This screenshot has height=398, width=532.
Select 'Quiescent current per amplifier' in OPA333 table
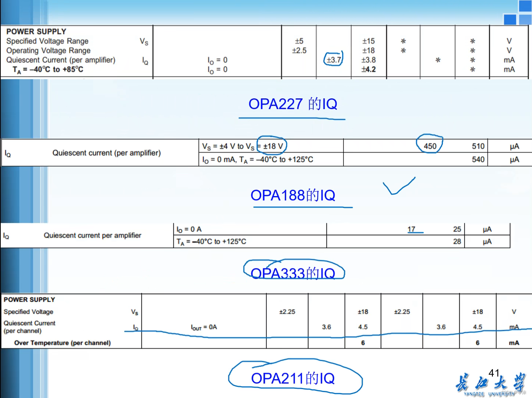click(93, 235)
